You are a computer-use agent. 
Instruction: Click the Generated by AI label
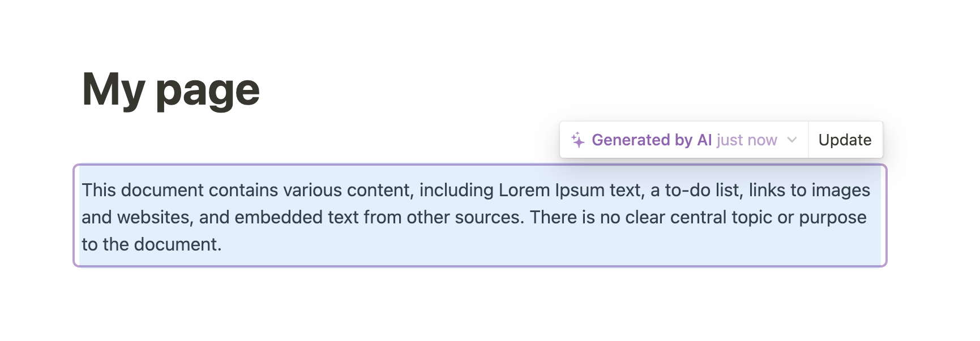point(652,140)
